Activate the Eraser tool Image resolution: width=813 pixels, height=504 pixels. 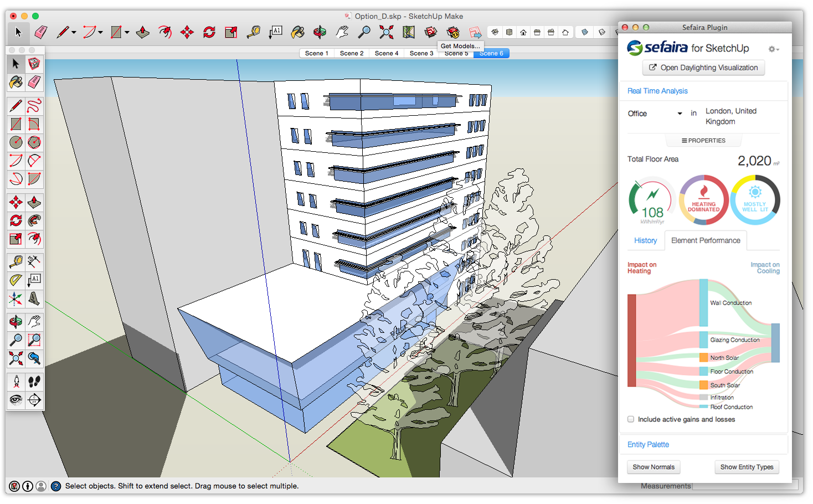(34, 82)
